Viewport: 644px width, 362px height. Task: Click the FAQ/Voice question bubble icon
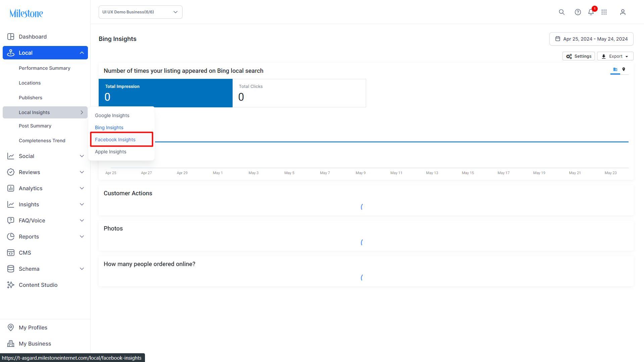(11, 220)
